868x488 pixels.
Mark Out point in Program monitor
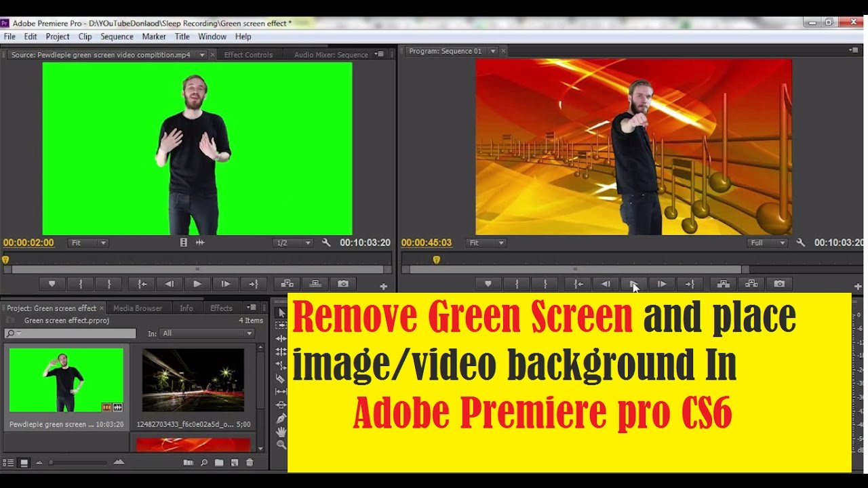(x=545, y=284)
